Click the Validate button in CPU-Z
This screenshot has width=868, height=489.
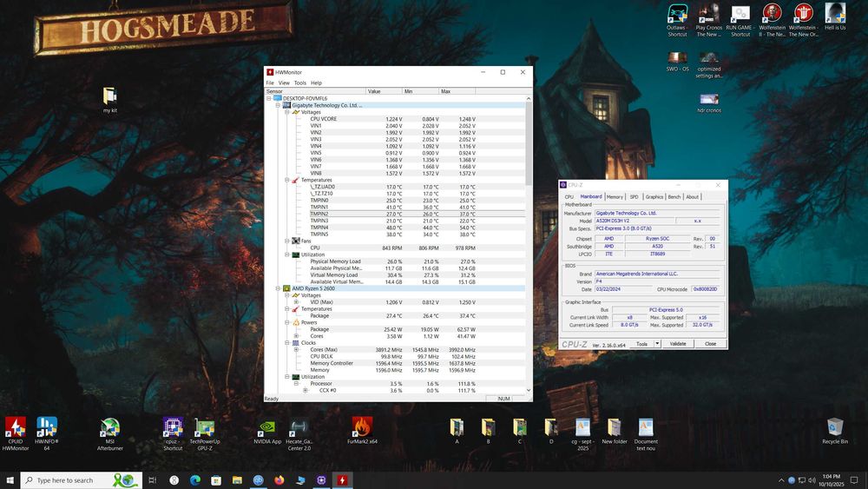pyautogui.click(x=678, y=344)
